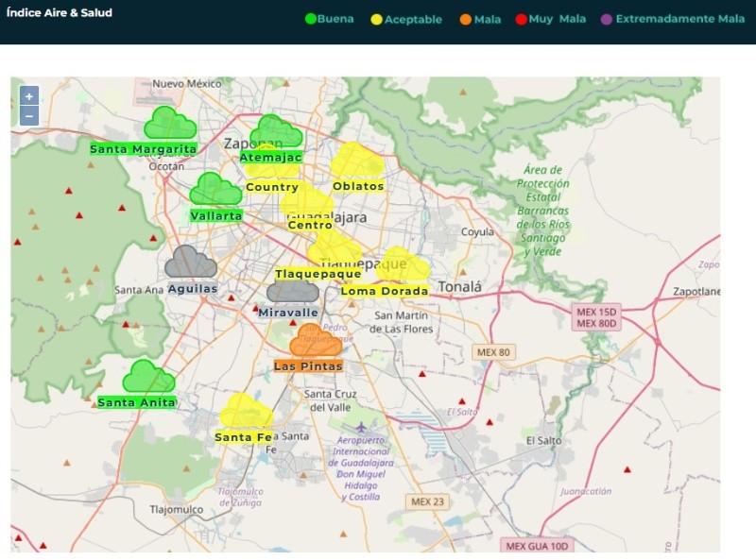Click the Centro station name label
Image resolution: width=756 pixels, height=560 pixels.
310,226
